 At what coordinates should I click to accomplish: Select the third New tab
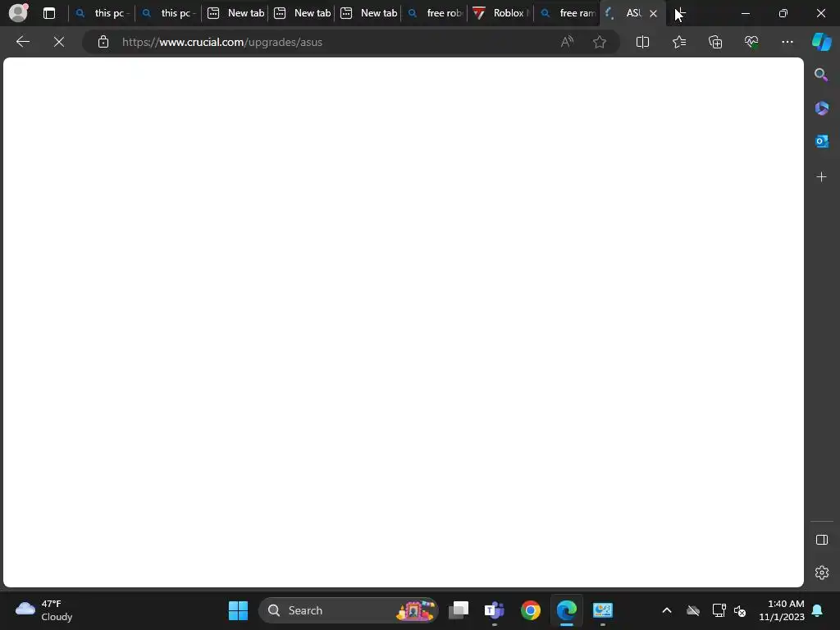[367, 13]
